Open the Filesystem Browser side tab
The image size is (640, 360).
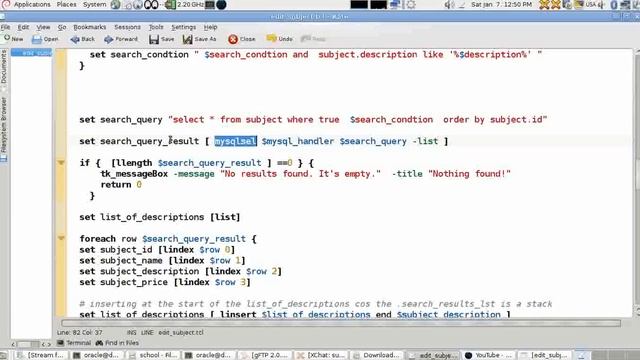coord(4,129)
